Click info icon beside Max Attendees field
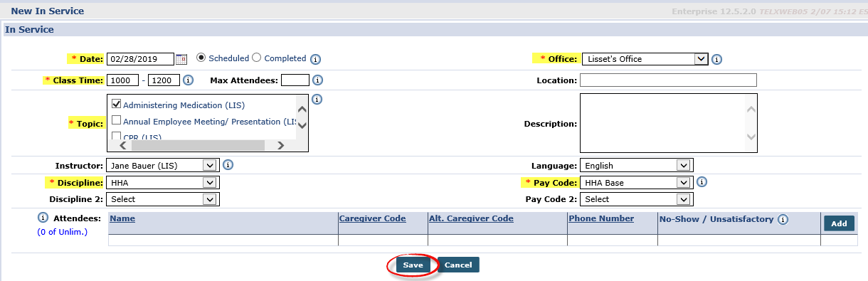Viewport: 868px width, 281px height. [318, 80]
